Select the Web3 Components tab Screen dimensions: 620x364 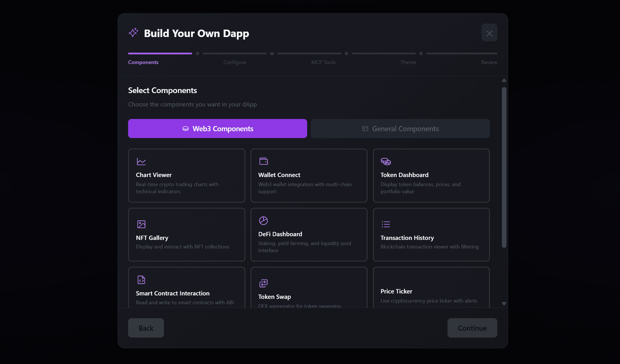(217, 129)
